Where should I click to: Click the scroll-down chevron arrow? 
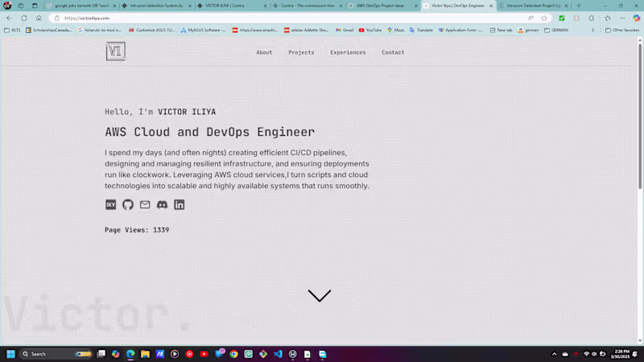point(320,295)
